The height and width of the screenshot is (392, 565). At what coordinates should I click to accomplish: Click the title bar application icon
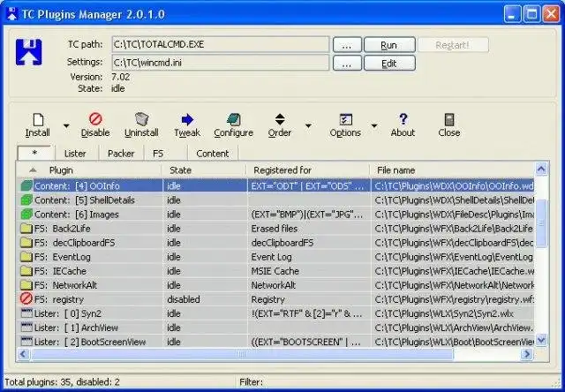[x=11, y=14]
